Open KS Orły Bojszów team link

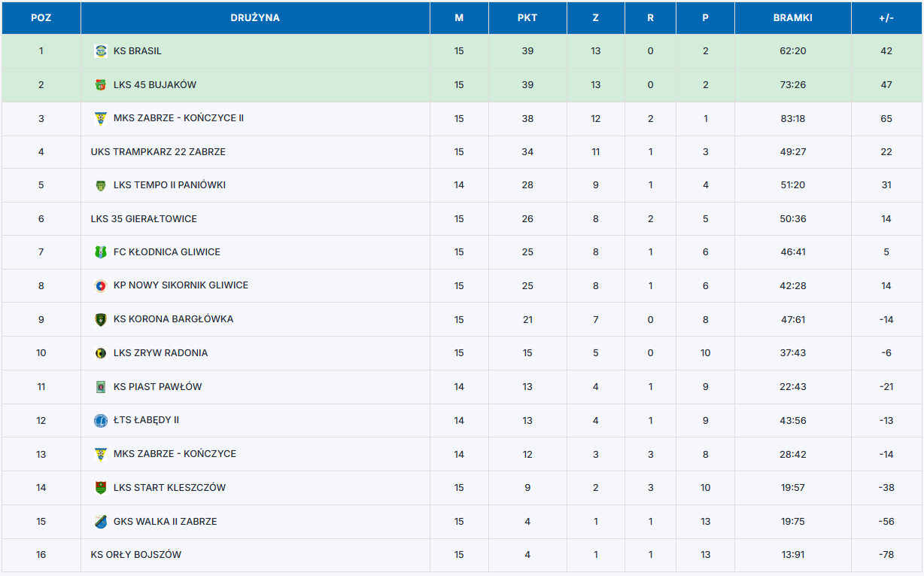136,555
